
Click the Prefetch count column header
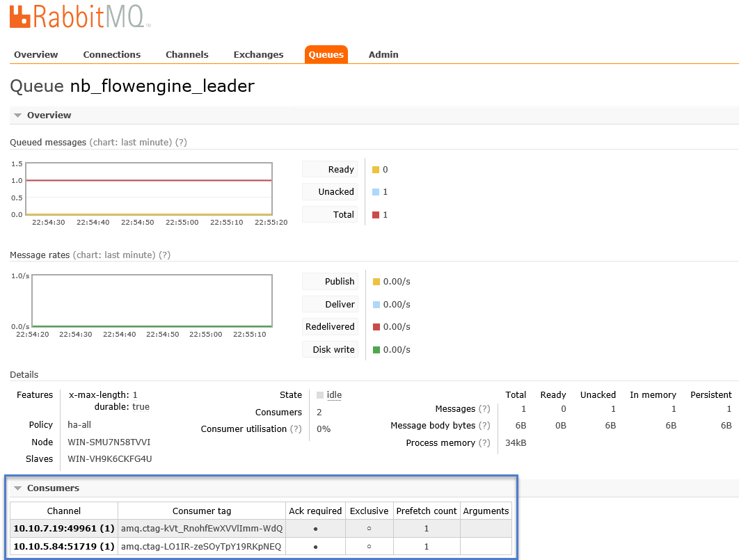point(427,511)
